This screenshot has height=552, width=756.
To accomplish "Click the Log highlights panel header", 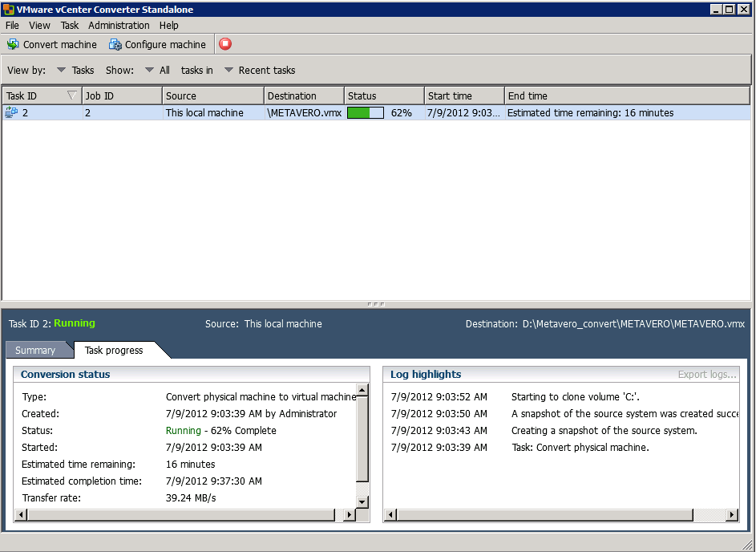I will (561, 375).
